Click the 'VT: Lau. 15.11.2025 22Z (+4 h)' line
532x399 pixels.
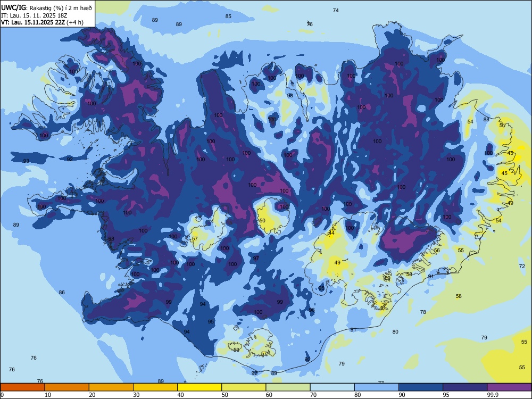coord(42,22)
